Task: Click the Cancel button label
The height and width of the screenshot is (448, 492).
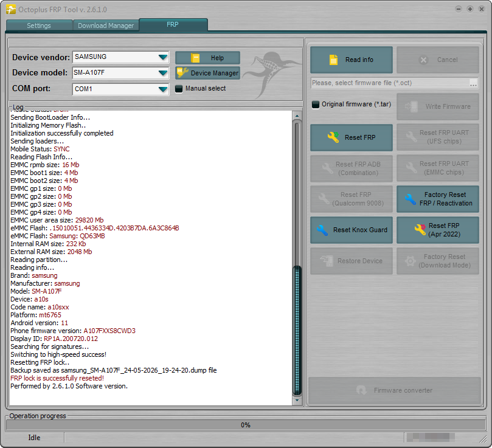Action: pyautogui.click(x=447, y=60)
